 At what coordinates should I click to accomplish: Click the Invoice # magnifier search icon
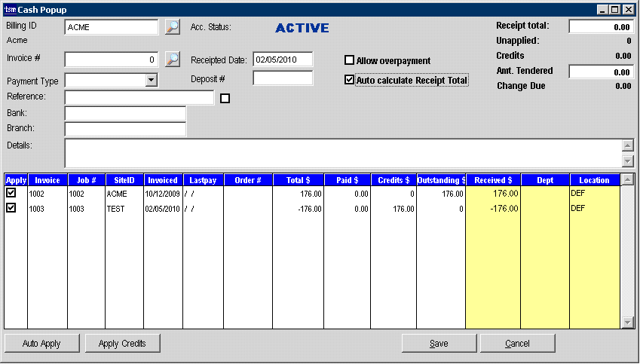[x=173, y=59]
